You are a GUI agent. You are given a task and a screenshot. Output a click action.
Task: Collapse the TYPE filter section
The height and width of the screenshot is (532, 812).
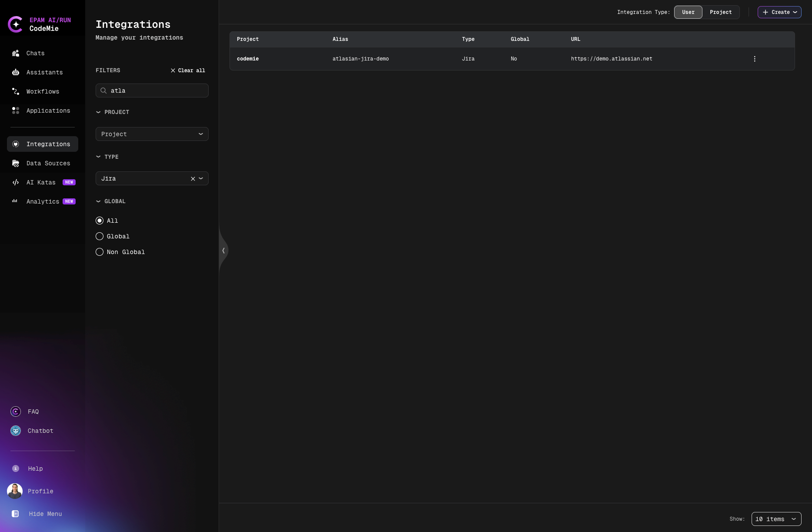click(x=98, y=157)
